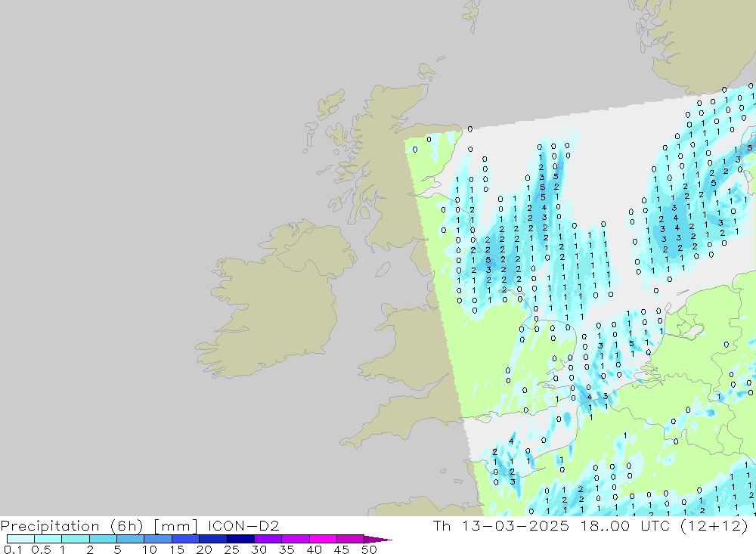Click the '35' legend scale label
Viewport: 756px width, 554px height.
pyautogui.click(x=287, y=549)
